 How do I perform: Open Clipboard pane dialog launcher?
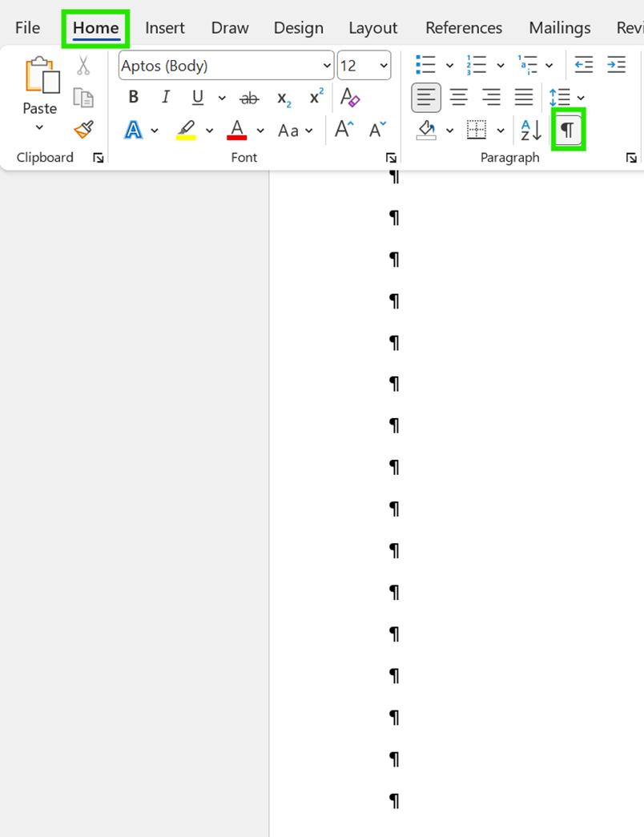(99, 158)
